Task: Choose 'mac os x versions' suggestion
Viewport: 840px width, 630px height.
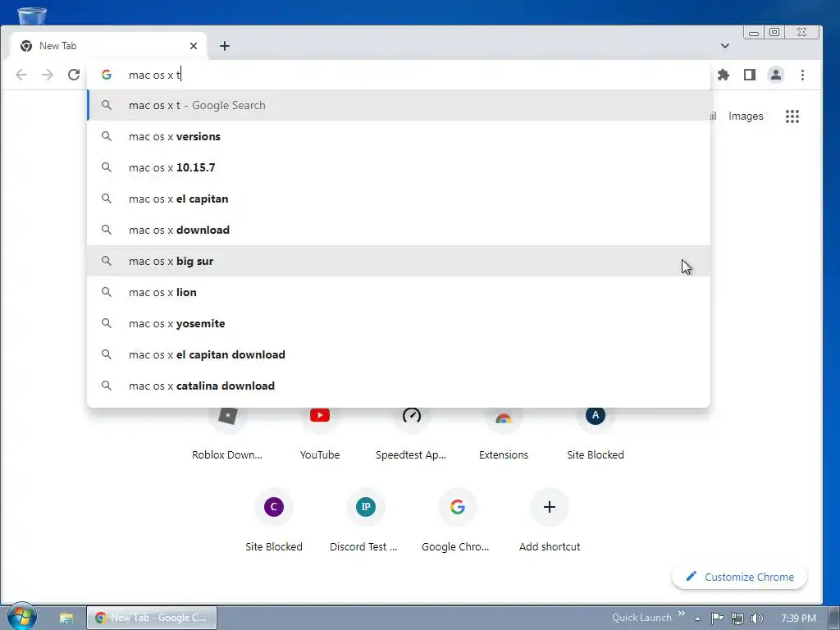Action: pos(399,137)
